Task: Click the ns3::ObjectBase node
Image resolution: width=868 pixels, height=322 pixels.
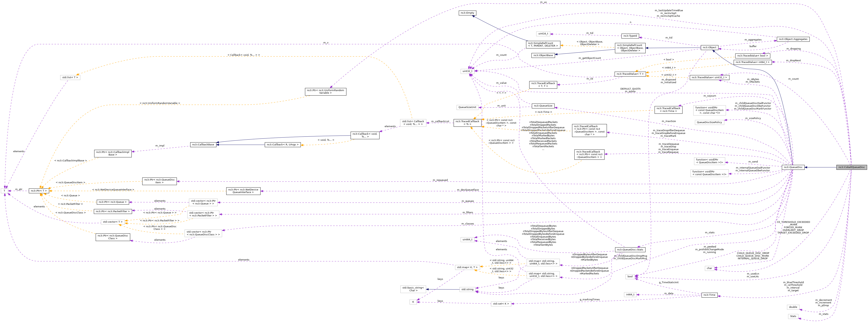Action: pyautogui.click(x=543, y=55)
